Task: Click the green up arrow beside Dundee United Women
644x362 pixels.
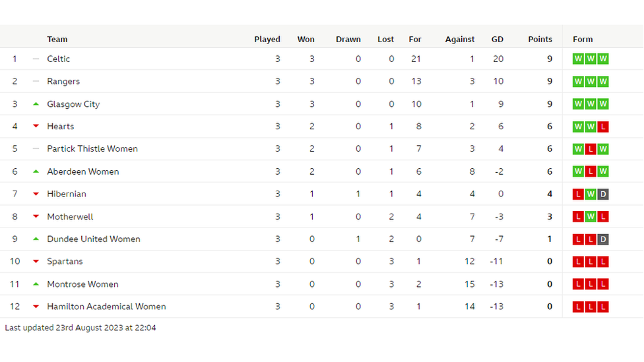Action: coord(36,239)
